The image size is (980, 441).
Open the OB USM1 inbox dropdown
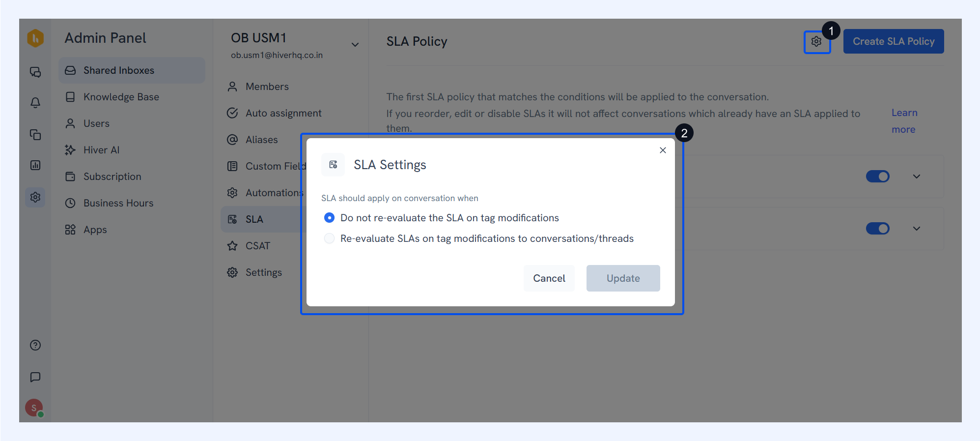pyautogui.click(x=355, y=45)
